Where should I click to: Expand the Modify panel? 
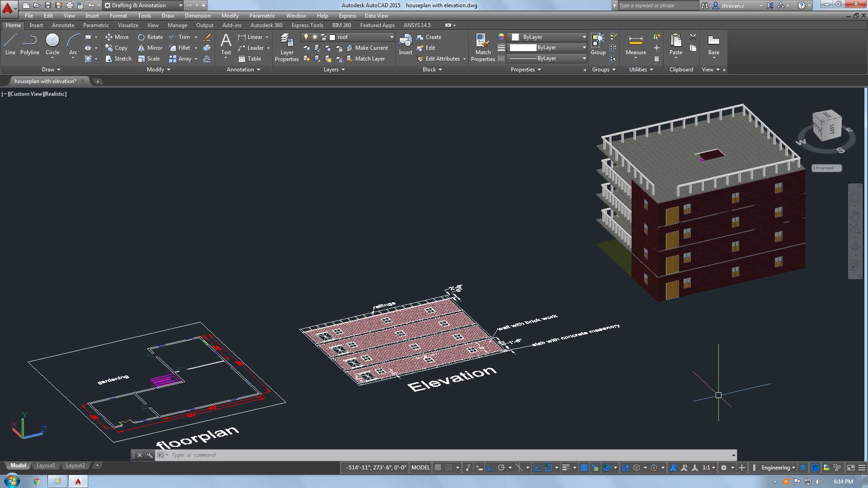[x=159, y=70]
